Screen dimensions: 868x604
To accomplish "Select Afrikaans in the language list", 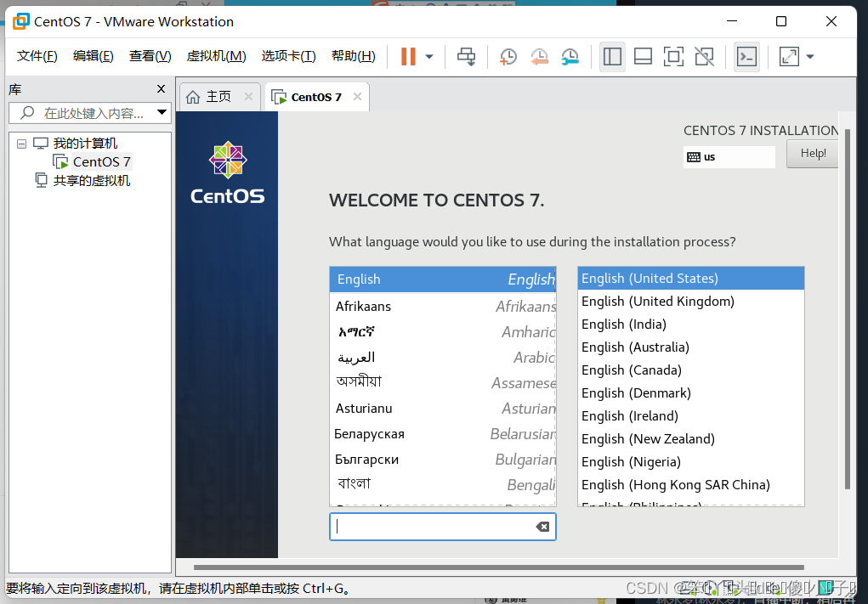I will click(x=443, y=306).
